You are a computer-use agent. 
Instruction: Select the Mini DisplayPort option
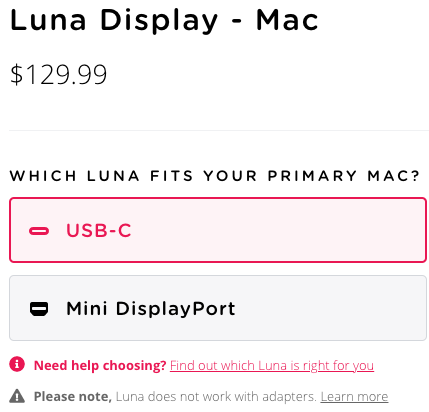[218, 308]
